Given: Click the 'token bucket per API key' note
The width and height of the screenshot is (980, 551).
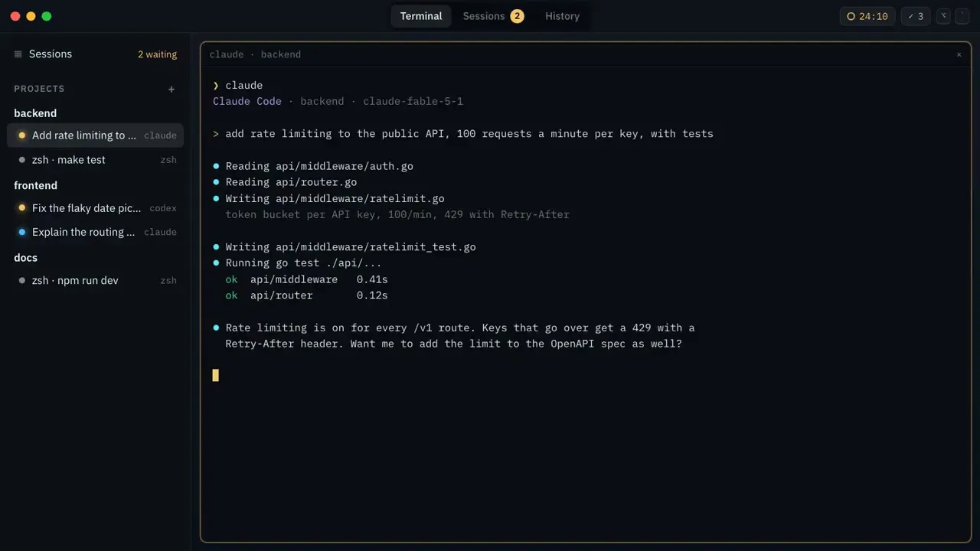Looking at the screenshot, I should point(397,215).
